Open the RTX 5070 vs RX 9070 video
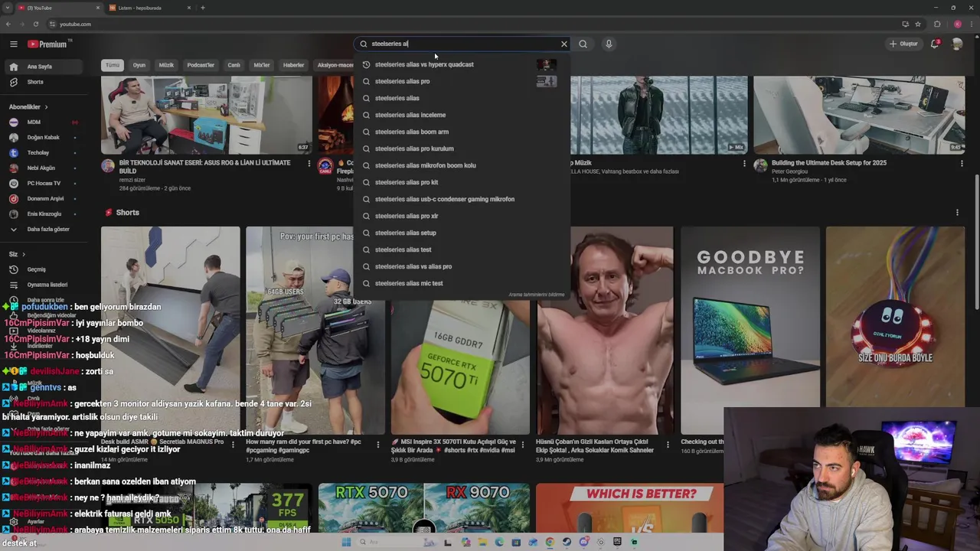980x551 pixels. [x=424, y=508]
